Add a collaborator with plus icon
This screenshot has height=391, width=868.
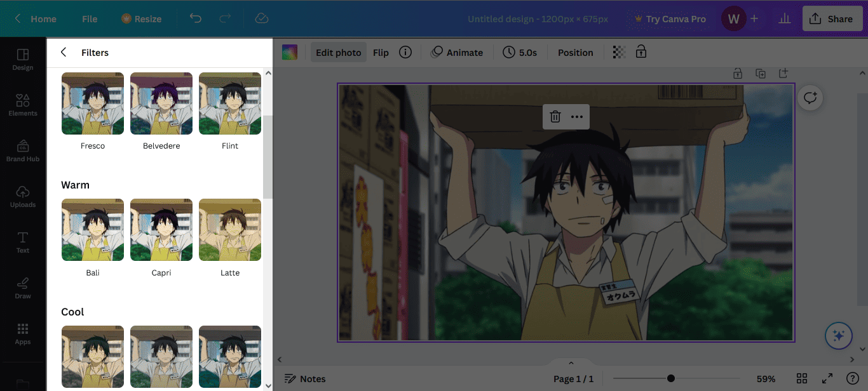[x=754, y=18]
